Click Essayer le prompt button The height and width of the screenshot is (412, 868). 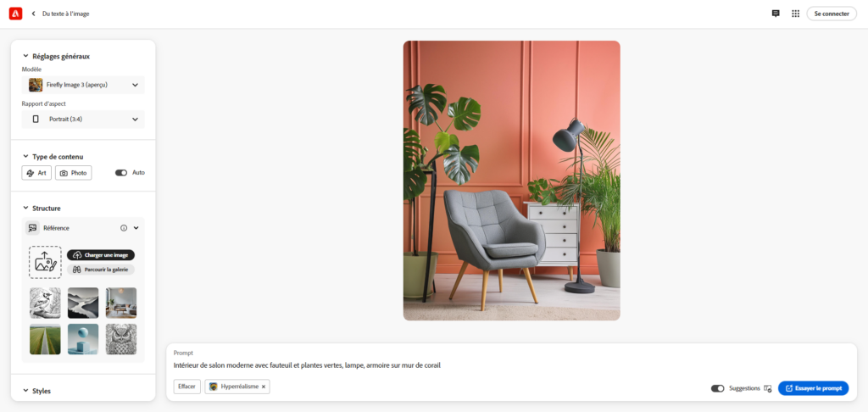[x=813, y=388]
